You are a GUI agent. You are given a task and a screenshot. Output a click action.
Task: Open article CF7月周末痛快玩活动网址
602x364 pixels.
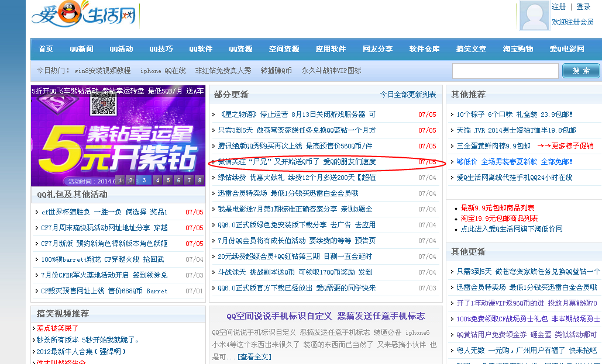coord(104,227)
